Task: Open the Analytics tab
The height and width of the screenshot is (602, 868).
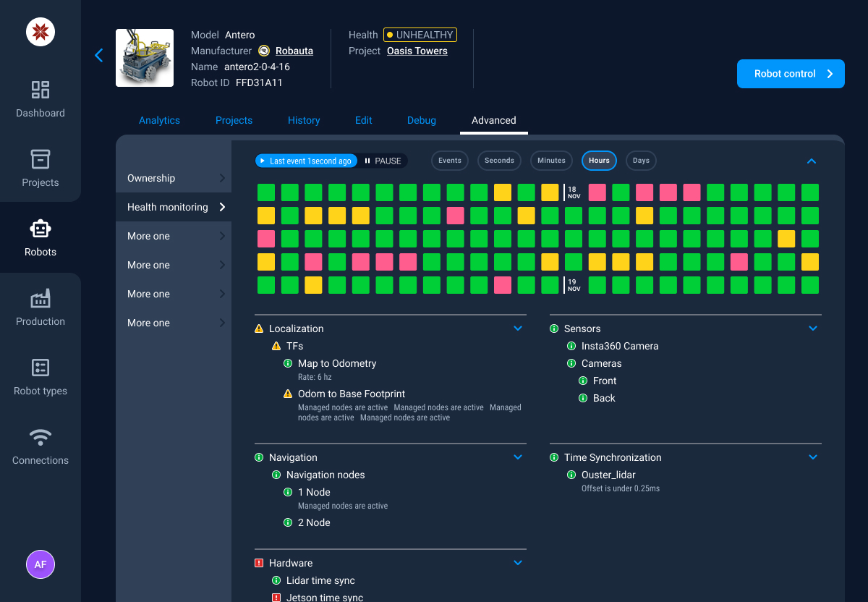Action: coord(159,120)
